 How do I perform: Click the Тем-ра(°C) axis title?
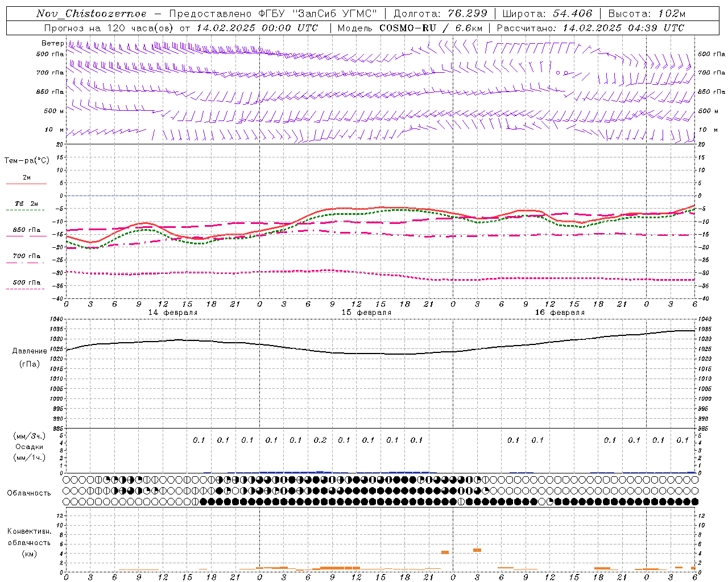pos(27,161)
